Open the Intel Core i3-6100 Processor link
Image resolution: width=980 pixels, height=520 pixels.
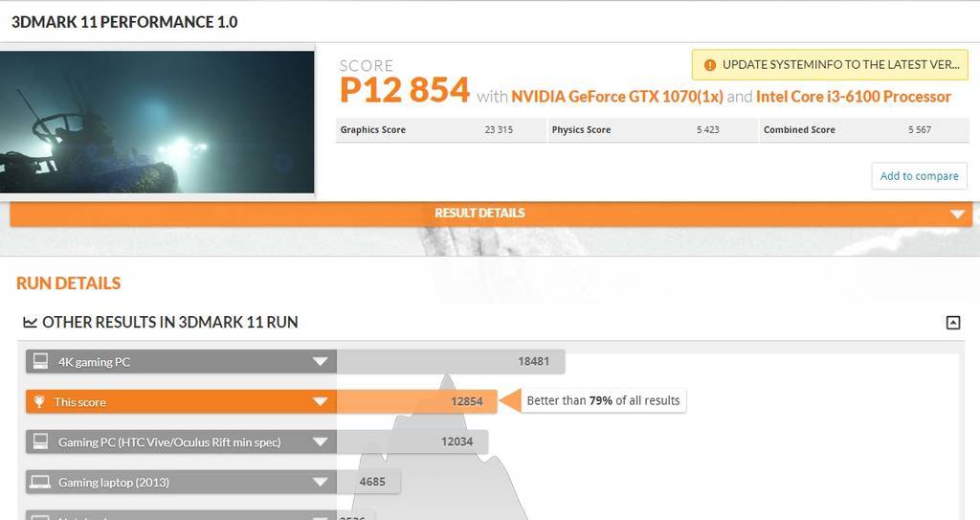853,97
